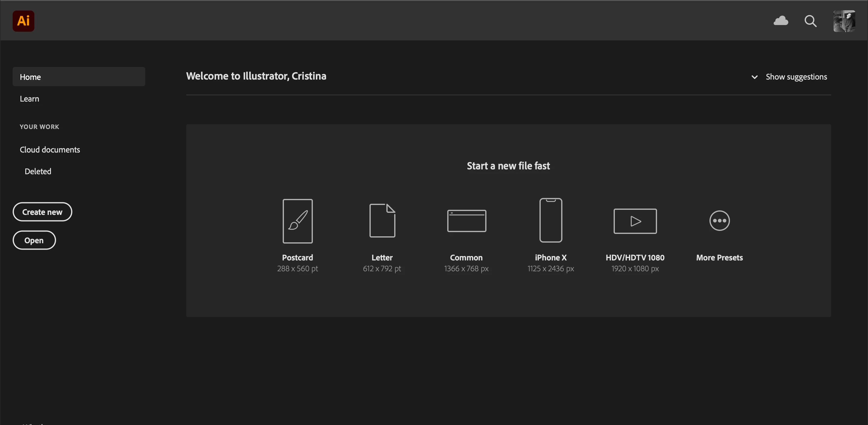
Task: Click the Illustrator Ai logo icon
Action: click(23, 21)
